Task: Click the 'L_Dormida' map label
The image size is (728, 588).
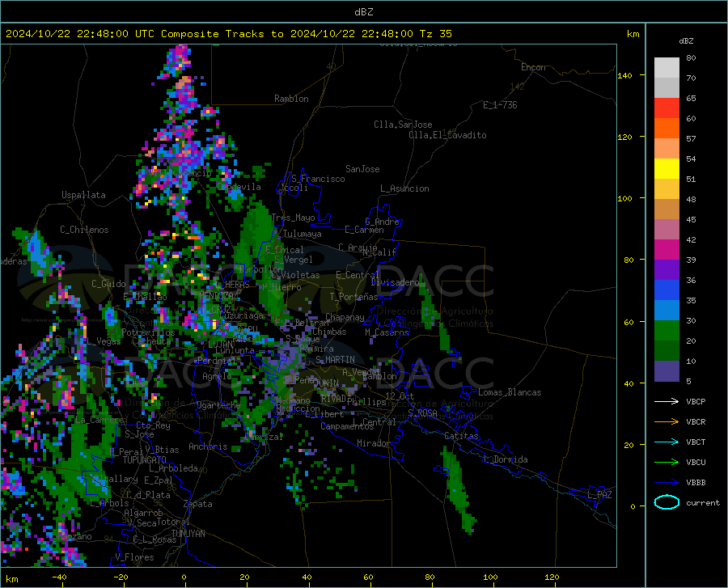Action: pos(505,459)
